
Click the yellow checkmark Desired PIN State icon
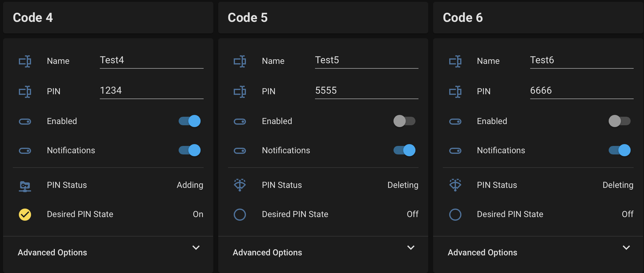25,214
